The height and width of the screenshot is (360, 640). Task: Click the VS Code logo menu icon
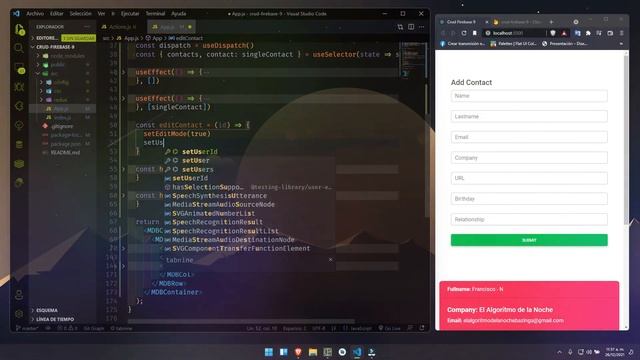tap(16, 13)
